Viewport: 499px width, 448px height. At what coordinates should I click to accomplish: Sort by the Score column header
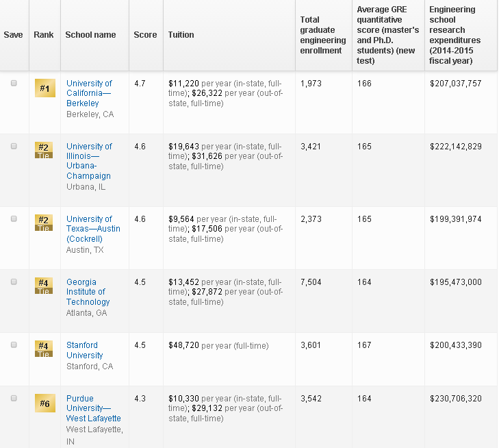(145, 35)
